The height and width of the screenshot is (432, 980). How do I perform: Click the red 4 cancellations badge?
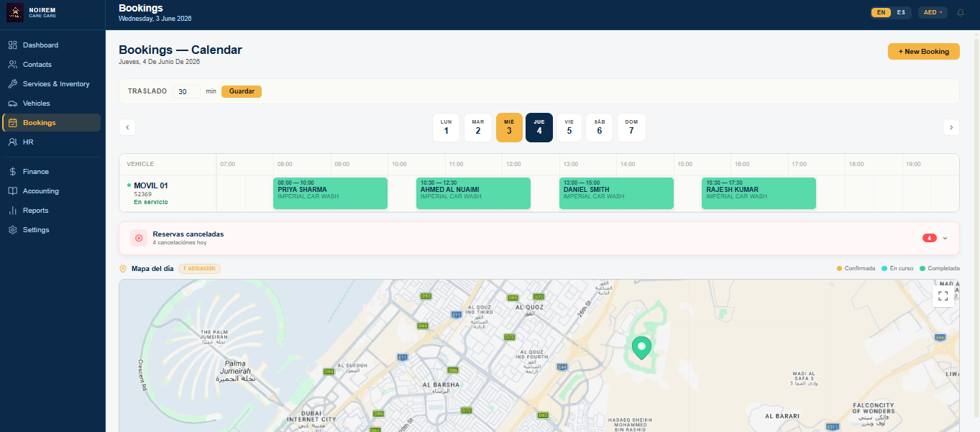(930, 238)
